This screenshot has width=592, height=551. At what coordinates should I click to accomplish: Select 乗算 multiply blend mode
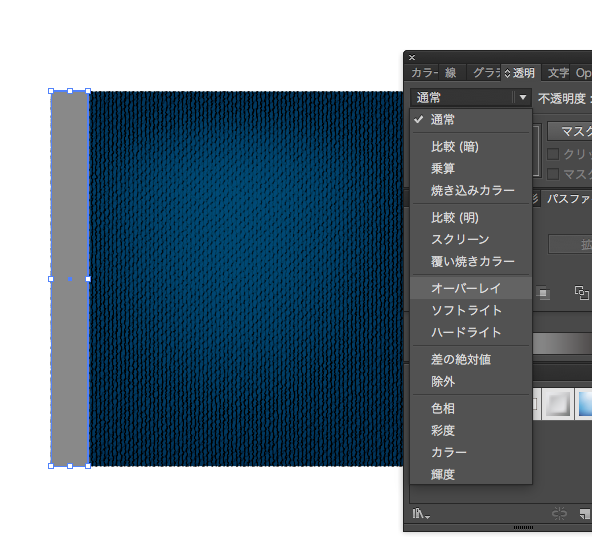471,168
